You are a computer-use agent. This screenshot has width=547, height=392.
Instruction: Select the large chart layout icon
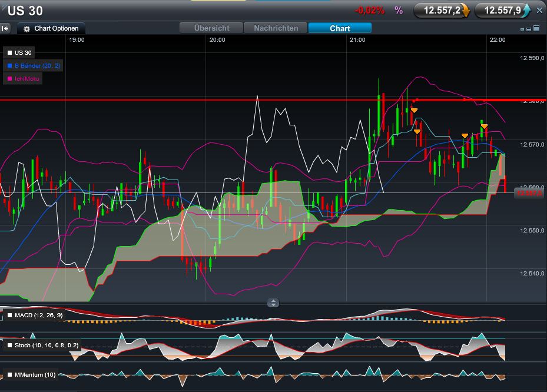tap(536, 29)
